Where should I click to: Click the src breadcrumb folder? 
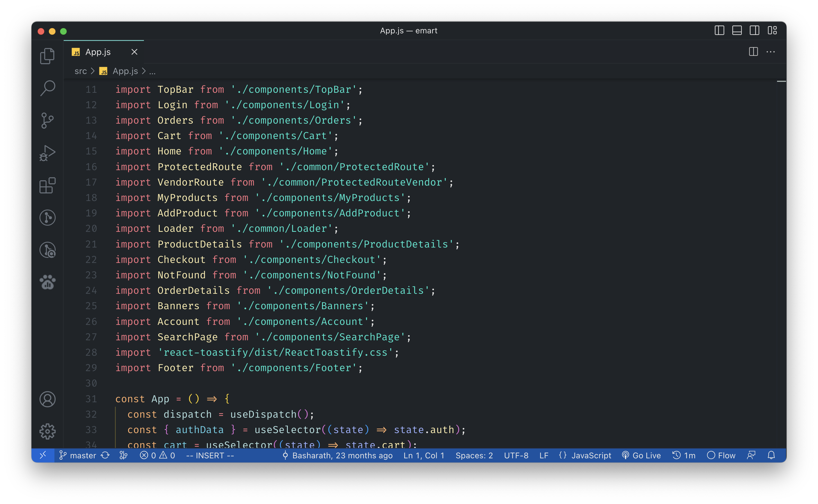point(81,71)
